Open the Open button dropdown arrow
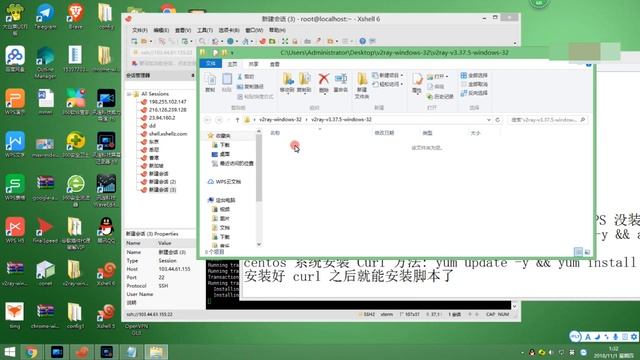Image resolution: width=640 pixels, height=360 pixels. [447, 77]
